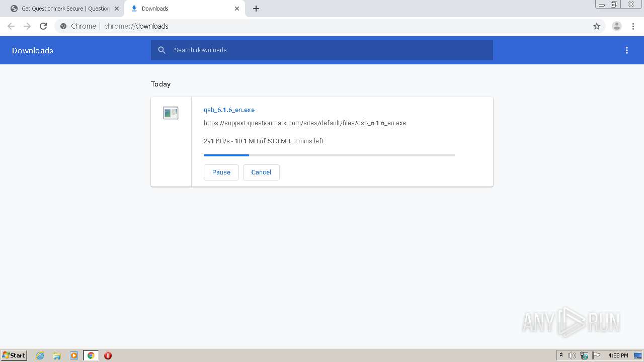Cancel the qsb_6.1.6_en.exe download

pos(261,172)
